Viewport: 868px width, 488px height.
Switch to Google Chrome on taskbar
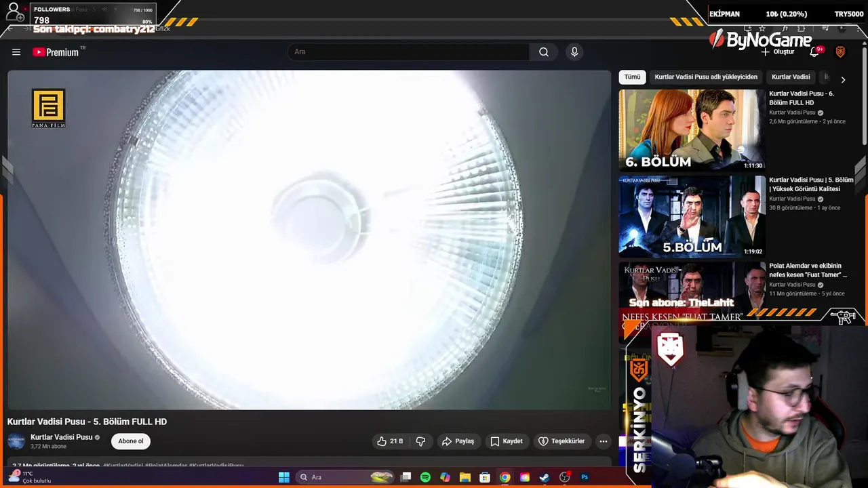click(x=505, y=477)
